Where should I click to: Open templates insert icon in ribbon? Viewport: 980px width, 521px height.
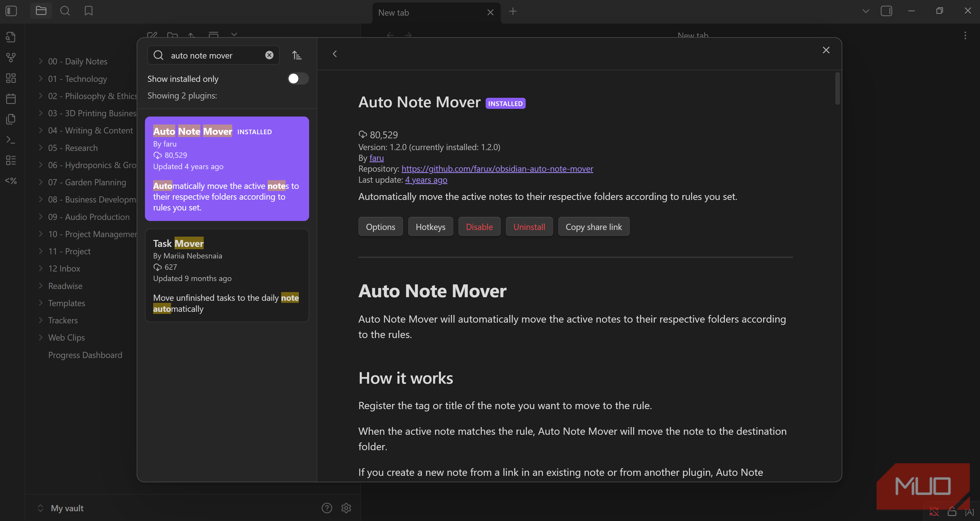[x=11, y=119]
